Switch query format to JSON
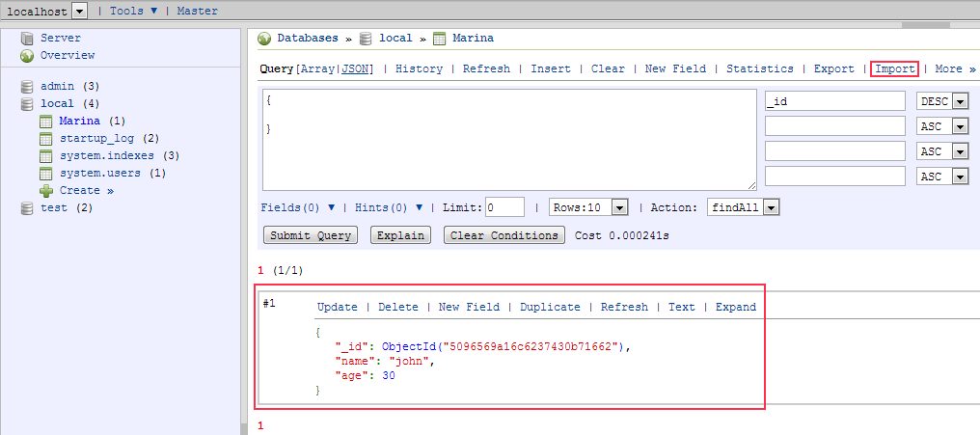 [357, 68]
